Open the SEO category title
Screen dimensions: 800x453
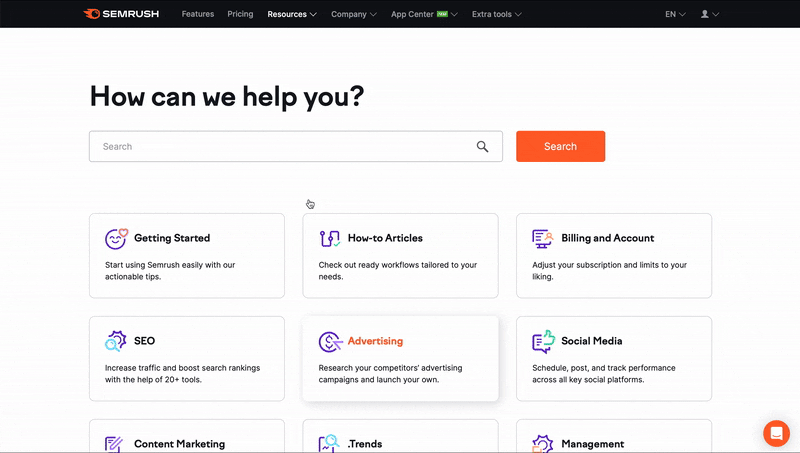(x=144, y=341)
